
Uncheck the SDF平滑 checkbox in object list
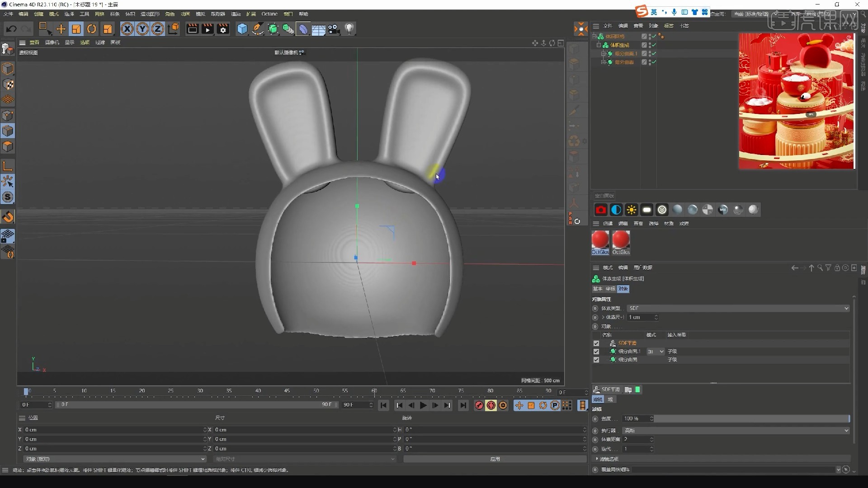(x=596, y=343)
